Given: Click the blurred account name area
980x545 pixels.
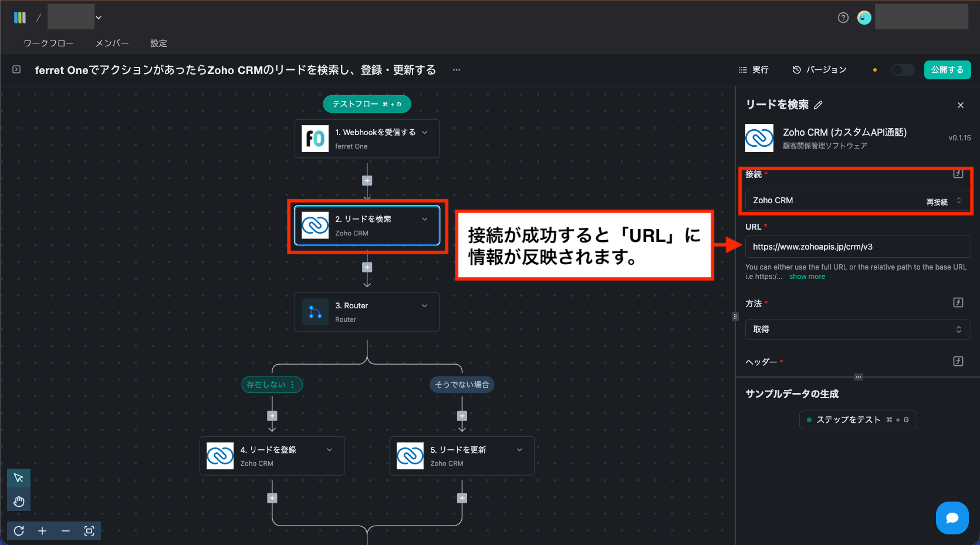Looking at the screenshot, I should pos(921,17).
